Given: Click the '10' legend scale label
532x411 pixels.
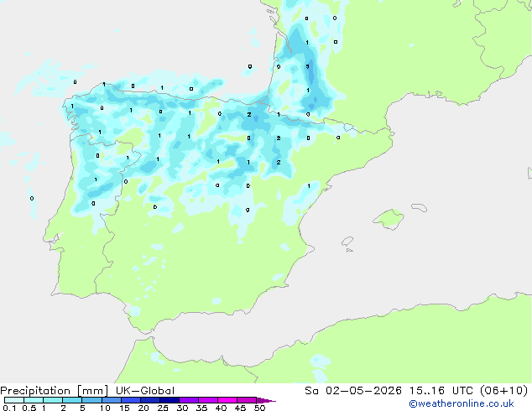Looking at the screenshot, I should [105, 408].
